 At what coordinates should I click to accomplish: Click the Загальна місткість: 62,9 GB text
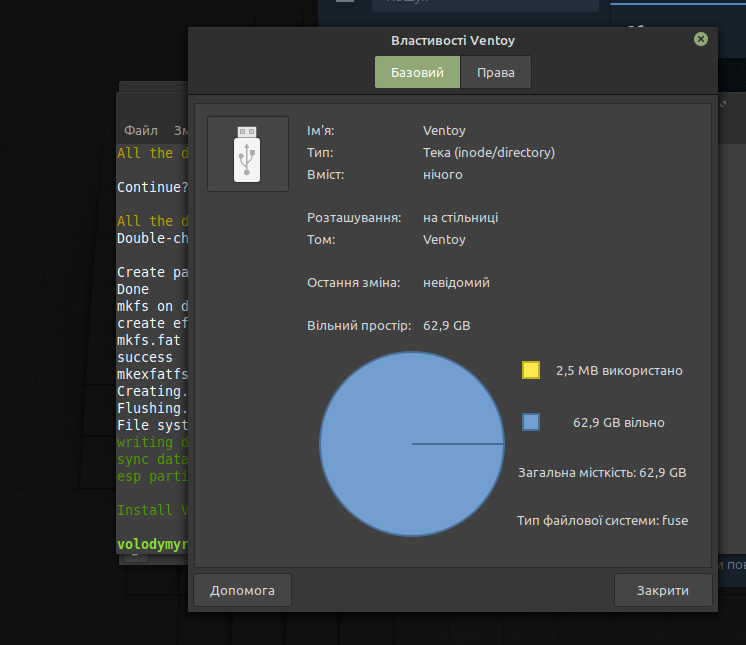pos(602,473)
